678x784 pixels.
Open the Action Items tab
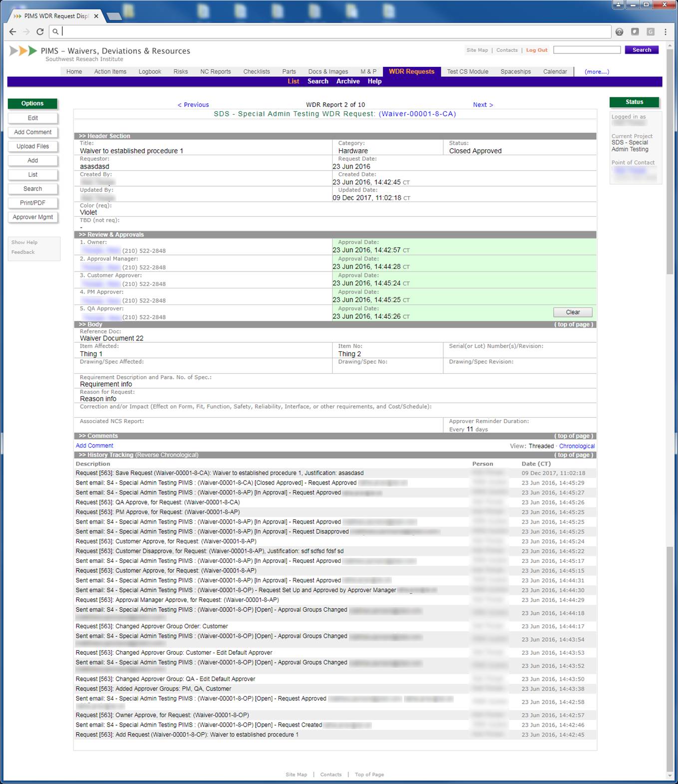pos(110,72)
